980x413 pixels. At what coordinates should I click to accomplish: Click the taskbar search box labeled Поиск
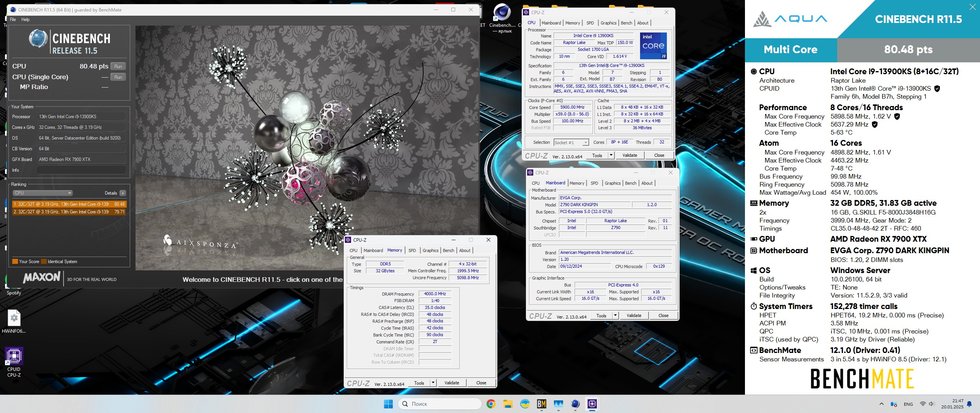pos(439,404)
